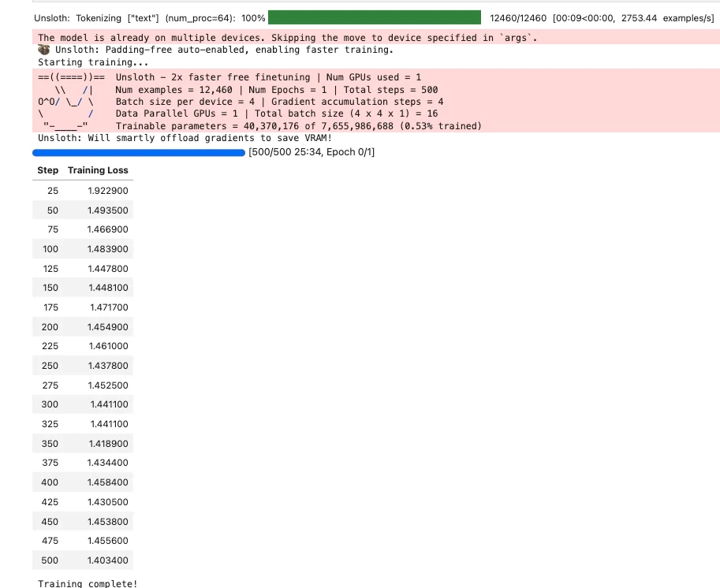This screenshot has height=588, width=720.
Task: Click the "Training complete!" output text
Action: tap(88, 583)
